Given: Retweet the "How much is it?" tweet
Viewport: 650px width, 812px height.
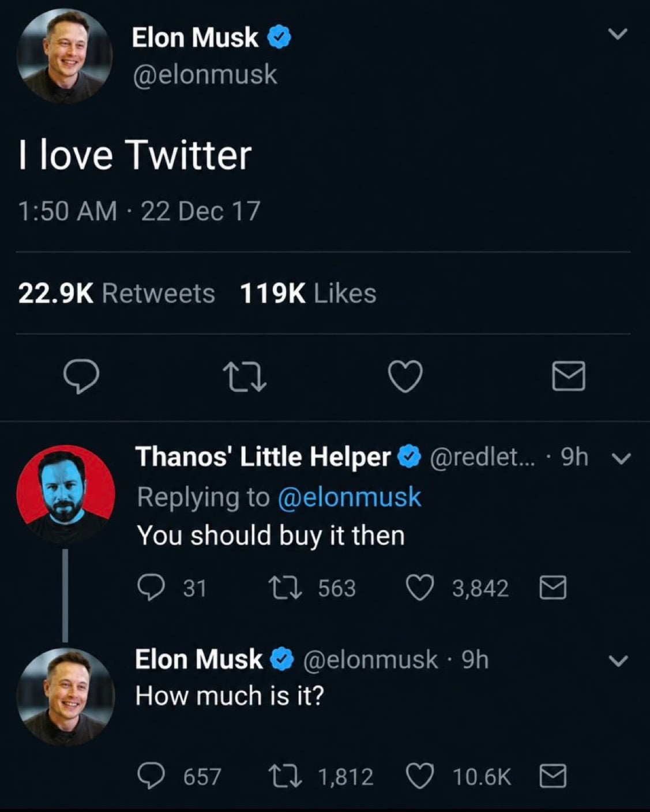Looking at the screenshot, I should tap(285, 776).
